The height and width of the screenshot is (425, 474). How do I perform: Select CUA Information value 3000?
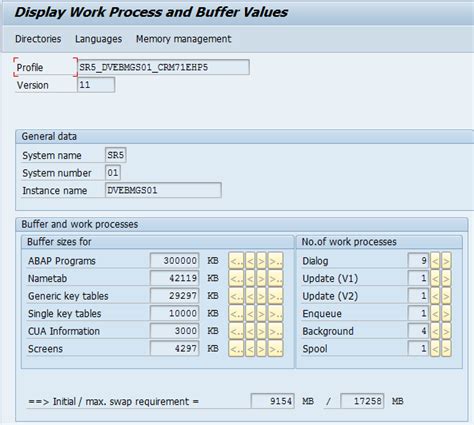[175, 331]
